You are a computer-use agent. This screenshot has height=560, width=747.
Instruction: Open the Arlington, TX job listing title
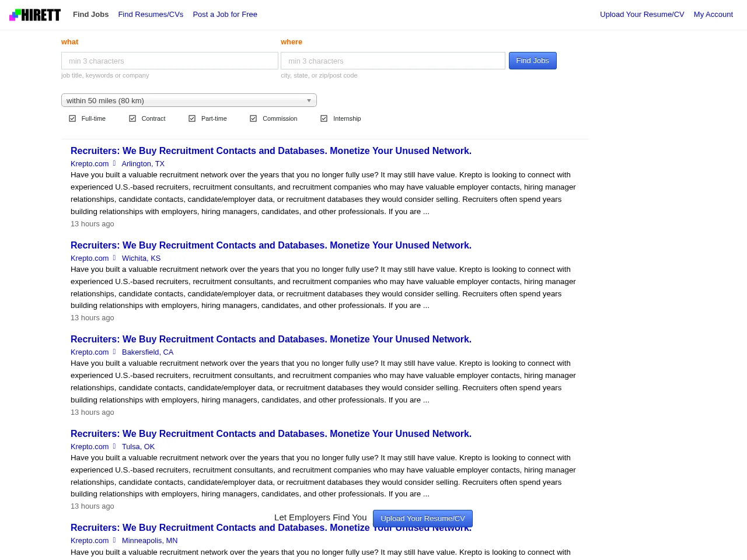(271, 151)
